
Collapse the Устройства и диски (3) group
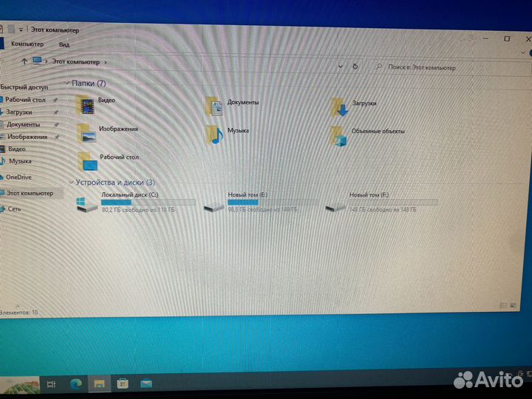tap(71, 183)
